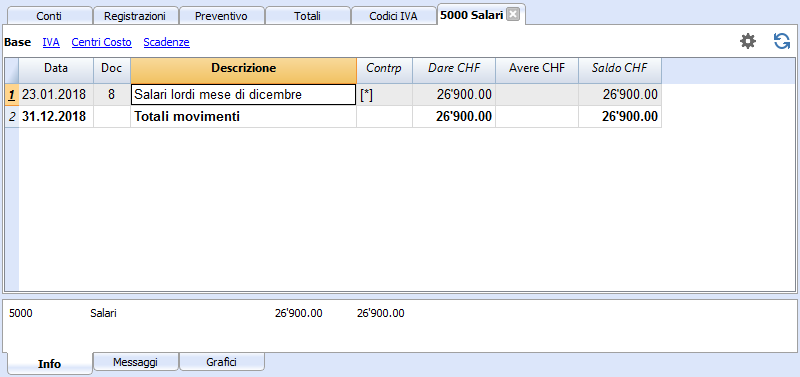Switch to the Conti tab

tap(49, 16)
